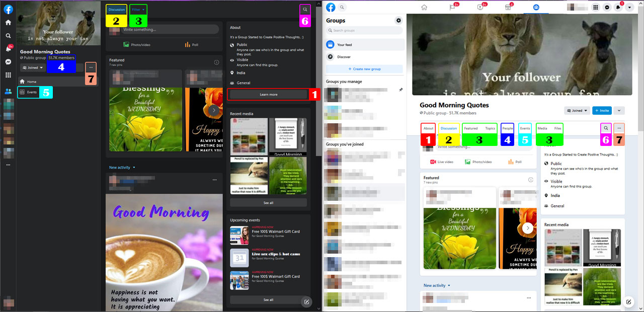644x312 pixels.
Task: Create a Poll using the composer icon
Action: point(515,162)
